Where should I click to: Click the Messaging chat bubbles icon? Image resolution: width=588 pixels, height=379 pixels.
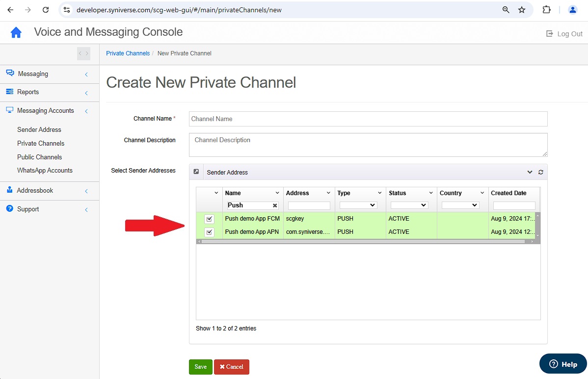pyautogui.click(x=10, y=73)
